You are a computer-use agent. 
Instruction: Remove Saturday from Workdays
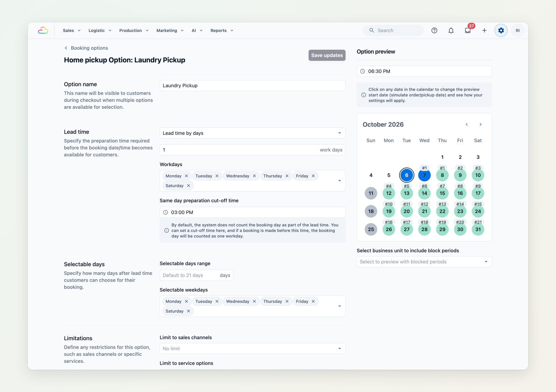188,186
